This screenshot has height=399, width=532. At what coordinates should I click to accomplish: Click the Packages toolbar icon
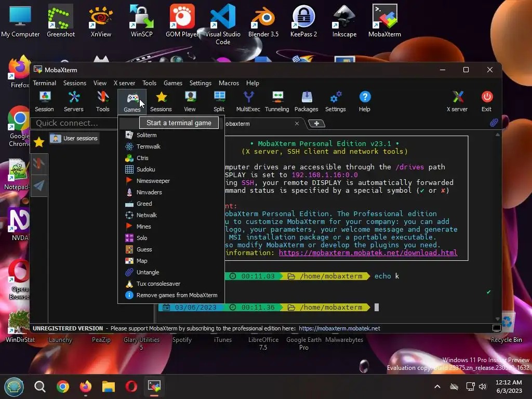pyautogui.click(x=307, y=101)
